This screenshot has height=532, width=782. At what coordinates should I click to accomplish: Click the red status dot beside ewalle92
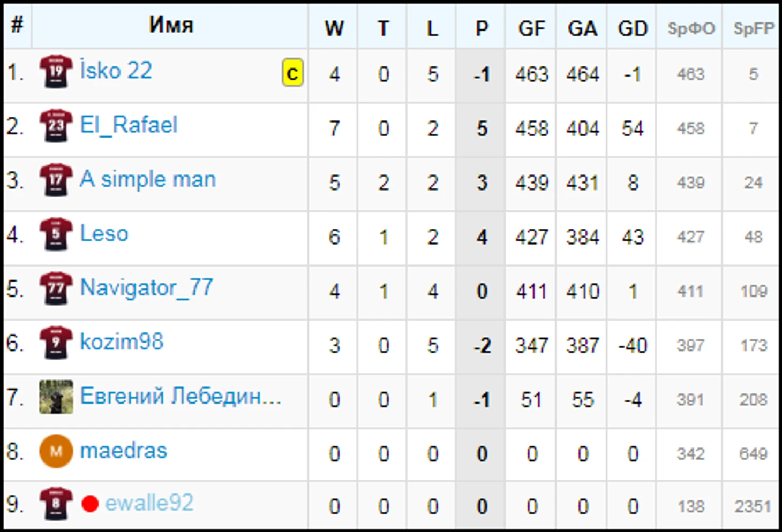click(90, 504)
